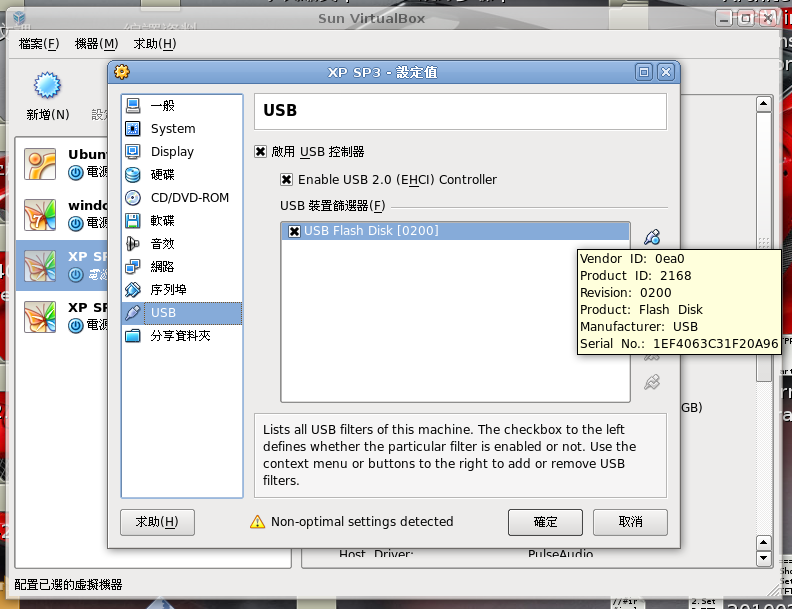Click the serial port icon
The height and width of the screenshot is (609, 792).
tap(133, 290)
